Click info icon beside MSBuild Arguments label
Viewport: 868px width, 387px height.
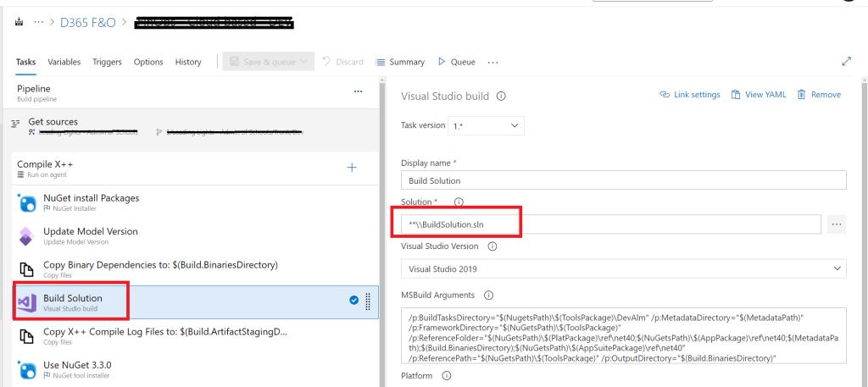pos(488,295)
